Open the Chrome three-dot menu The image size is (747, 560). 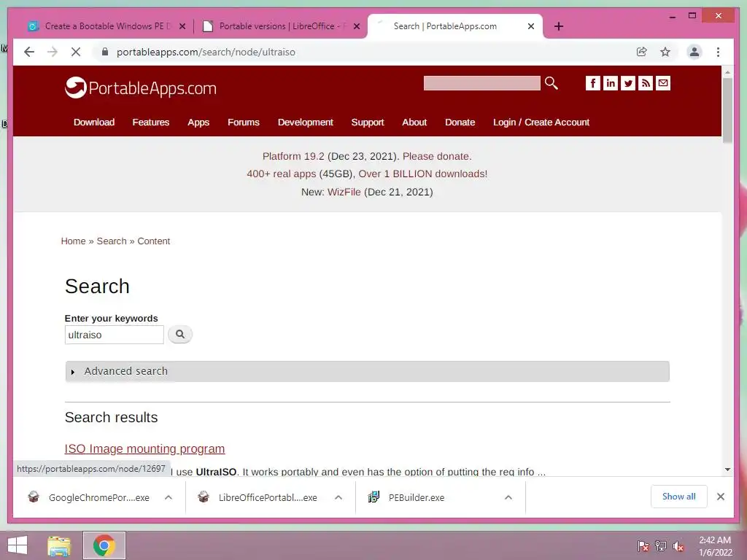coord(718,52)
